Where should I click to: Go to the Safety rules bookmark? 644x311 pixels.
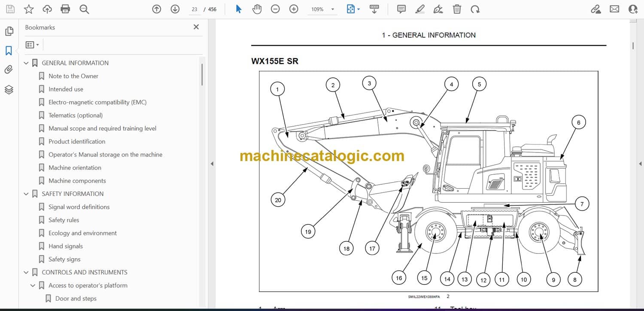tap(64, 220)
